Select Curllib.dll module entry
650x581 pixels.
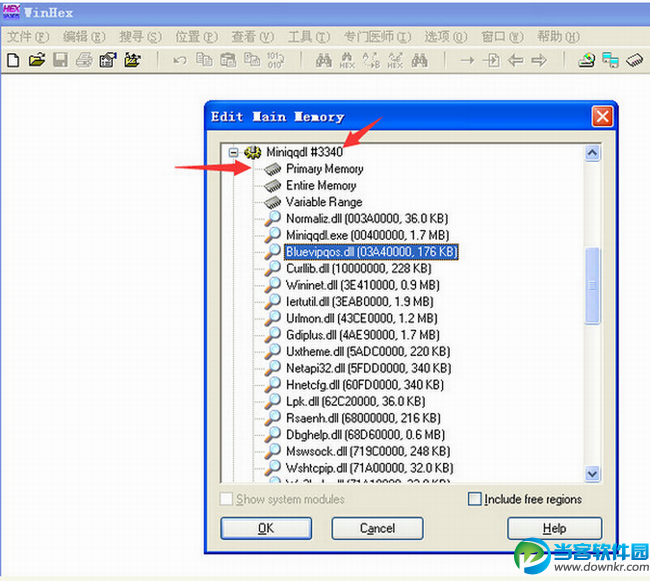click(x=359, y=268)
